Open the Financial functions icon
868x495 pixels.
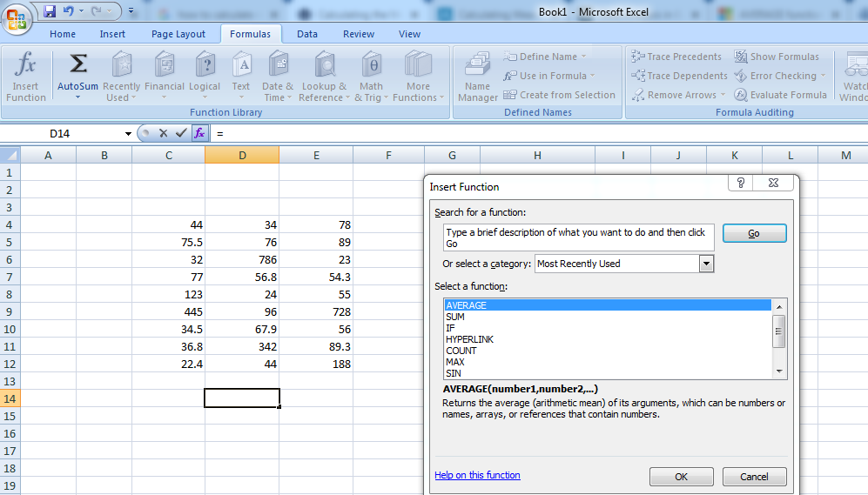(x=164, y=65)
